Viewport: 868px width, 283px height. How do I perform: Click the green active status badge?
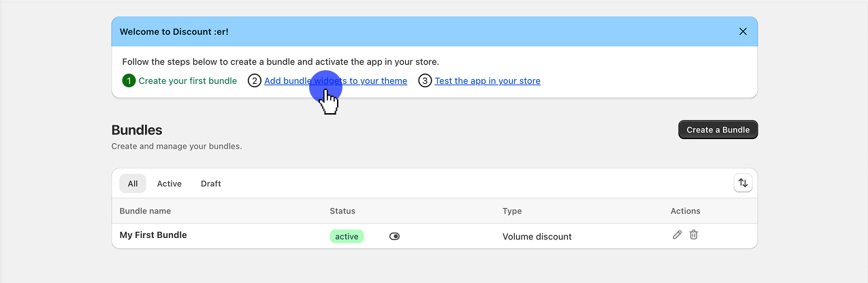[347, 237]
